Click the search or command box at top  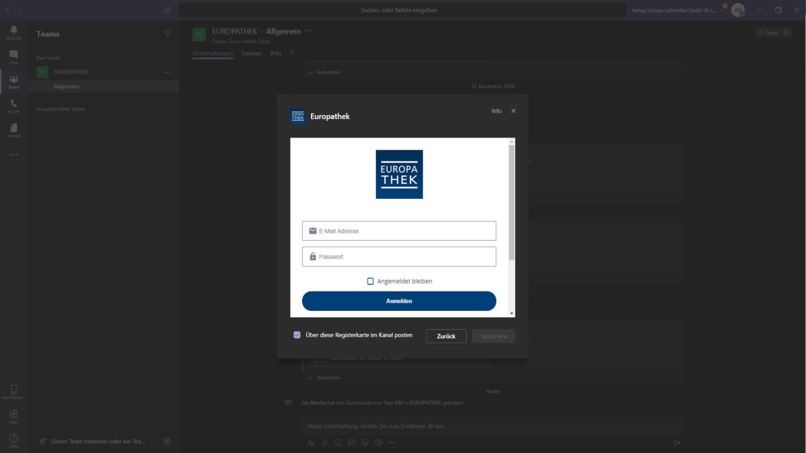[402, 10]
